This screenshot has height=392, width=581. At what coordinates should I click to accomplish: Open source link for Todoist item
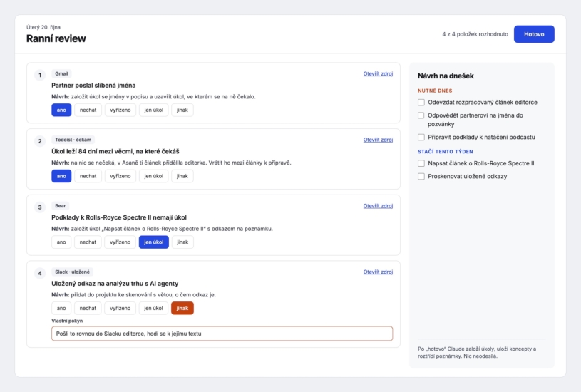(x=378, y=140)
